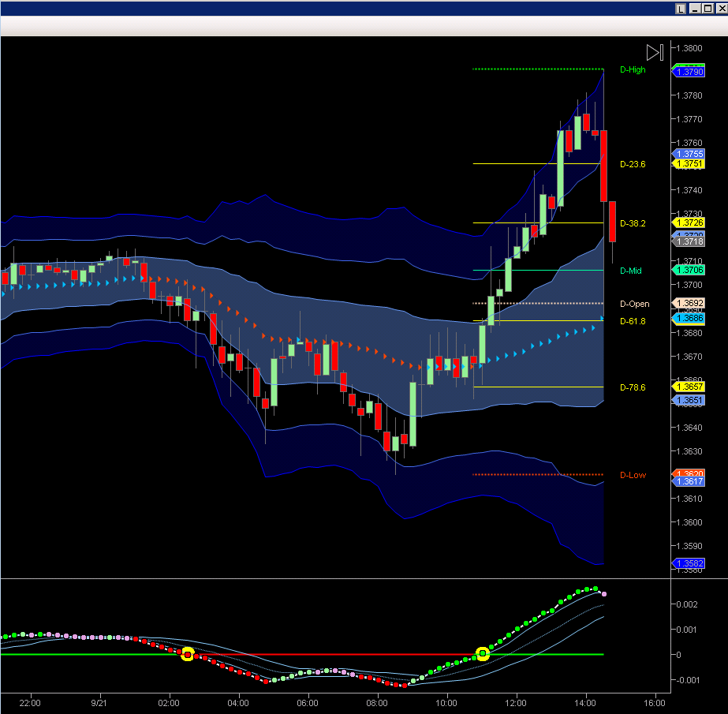Viewport: 728px width, 714px height.
Task: Click the 0.002 oscillator axis label
Action: click(x=687, y=604)
